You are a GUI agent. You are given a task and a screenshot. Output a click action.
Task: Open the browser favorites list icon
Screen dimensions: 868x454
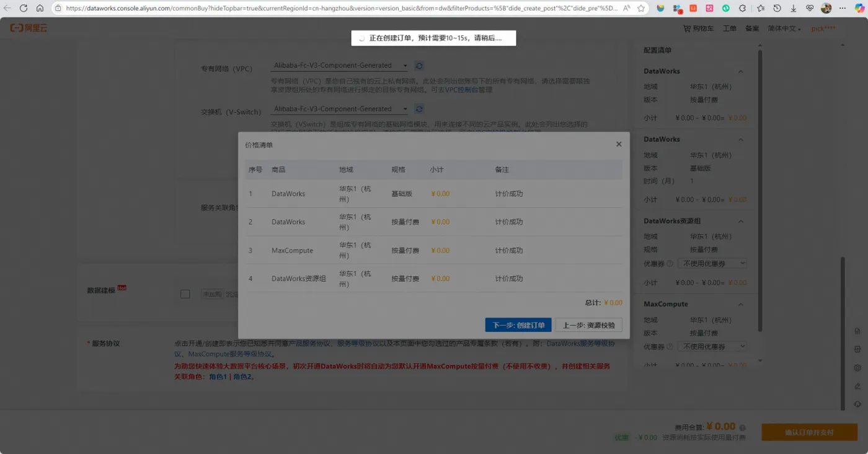(761, 9)
